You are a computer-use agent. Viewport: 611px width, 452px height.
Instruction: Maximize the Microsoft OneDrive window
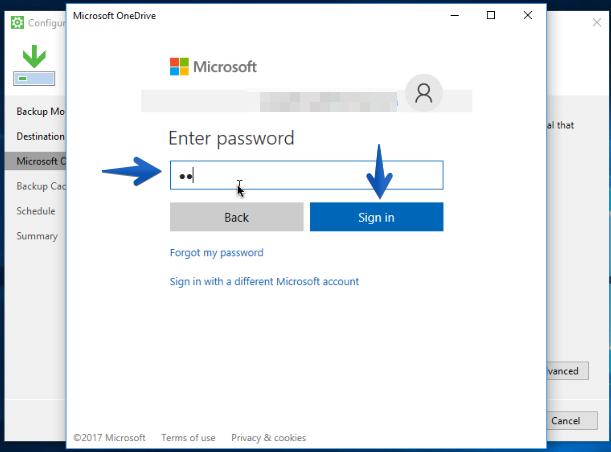pyautogui.click(x=491, y=15)
